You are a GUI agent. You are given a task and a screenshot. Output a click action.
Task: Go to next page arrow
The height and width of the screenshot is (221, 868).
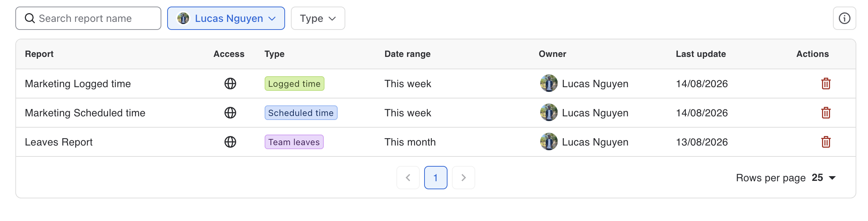[464, 178]
